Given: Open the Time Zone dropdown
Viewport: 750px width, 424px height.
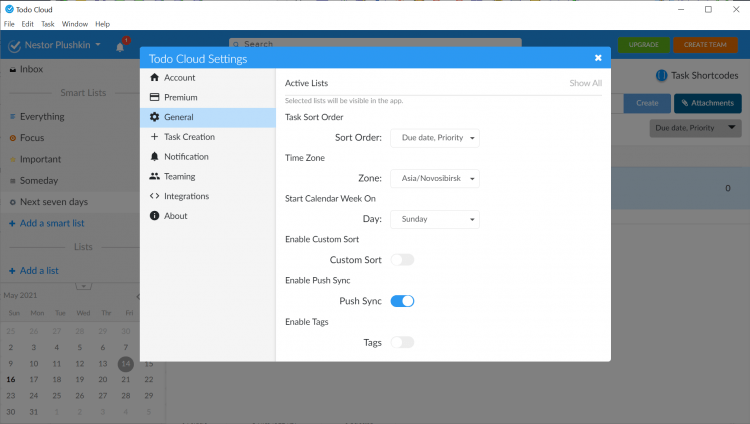Looking at the screenshot, I should (435, 179).
